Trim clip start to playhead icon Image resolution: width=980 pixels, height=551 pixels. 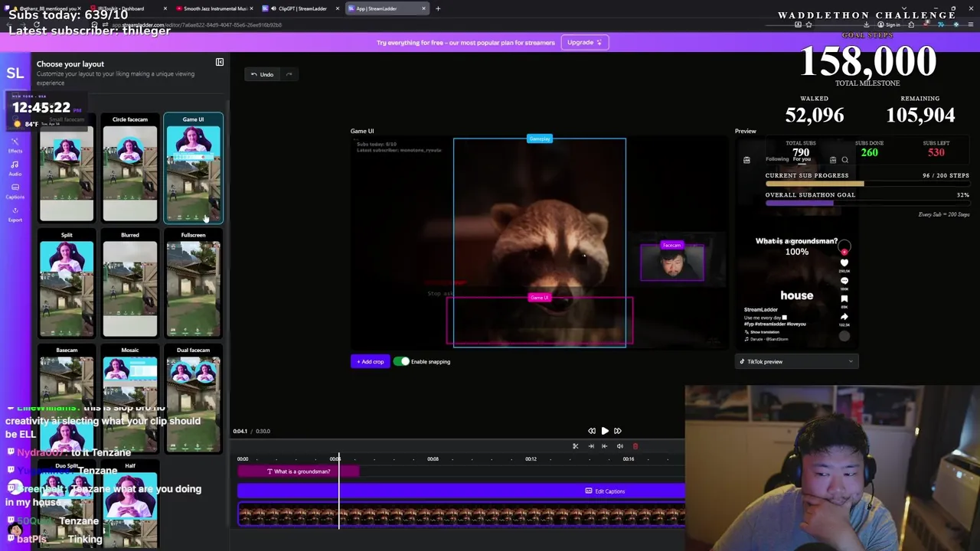pyautogui.click(x=605, y=446)
